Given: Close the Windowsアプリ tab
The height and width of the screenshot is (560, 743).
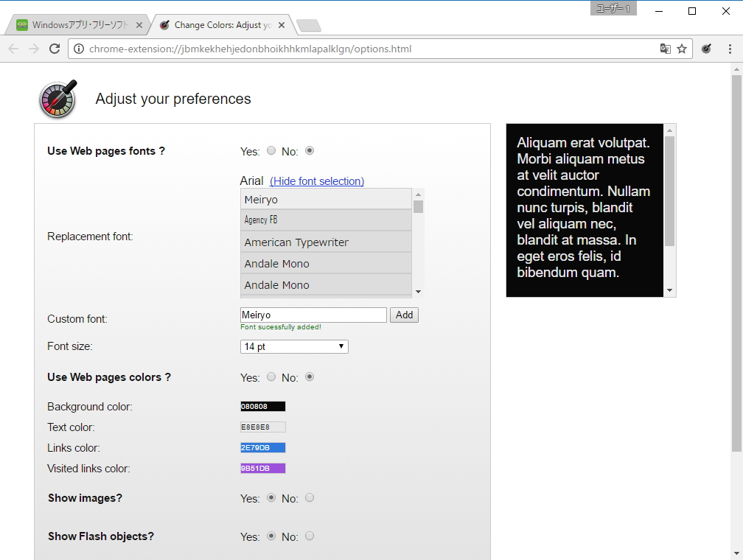Looking at the screenshot, I should tap(139, 25).
